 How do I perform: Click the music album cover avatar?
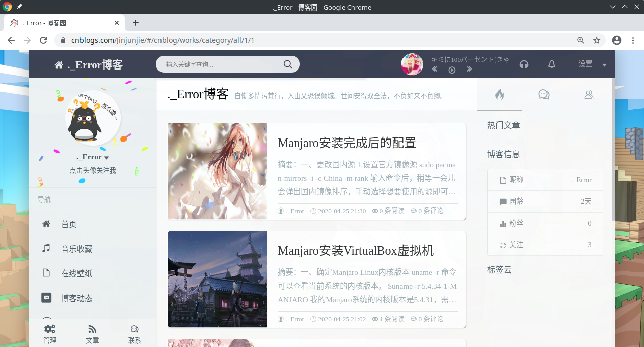pos(412,64)
